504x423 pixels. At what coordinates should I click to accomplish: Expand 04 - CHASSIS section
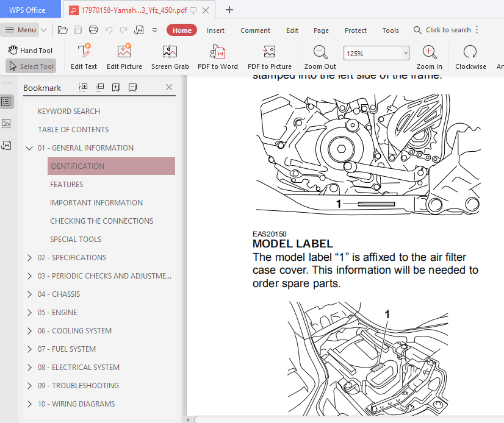pos(29,294)
